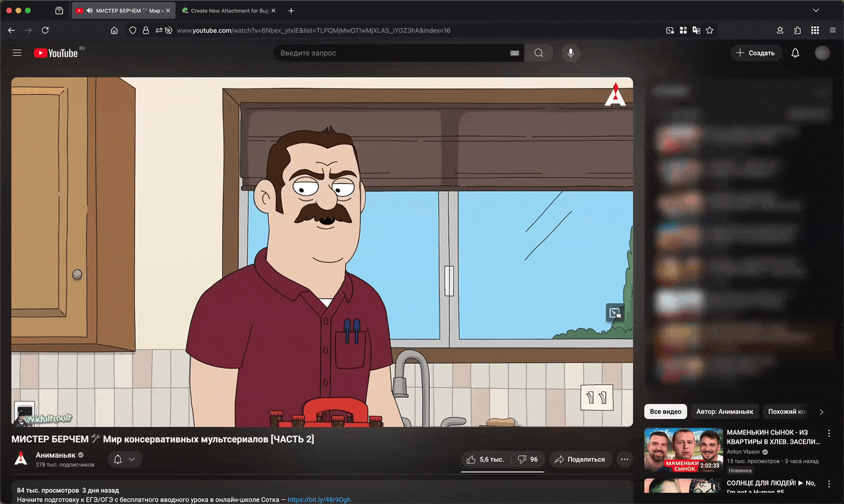
Task: List all open tabs dropdown
Action: (x=816, y=11)
